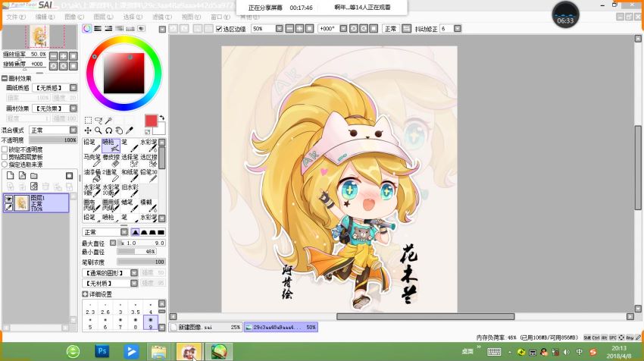Open the file explorer taskbar icon

pos(159,352)
